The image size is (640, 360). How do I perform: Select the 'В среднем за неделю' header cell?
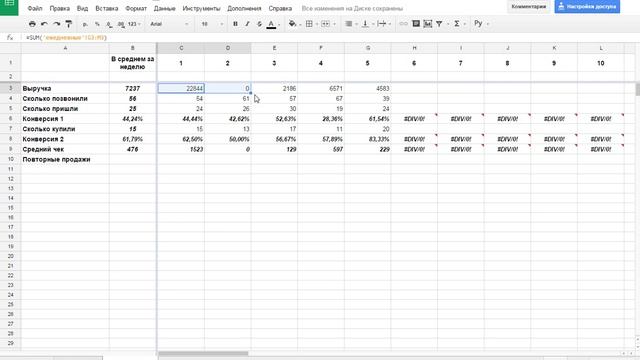(133, 63)
